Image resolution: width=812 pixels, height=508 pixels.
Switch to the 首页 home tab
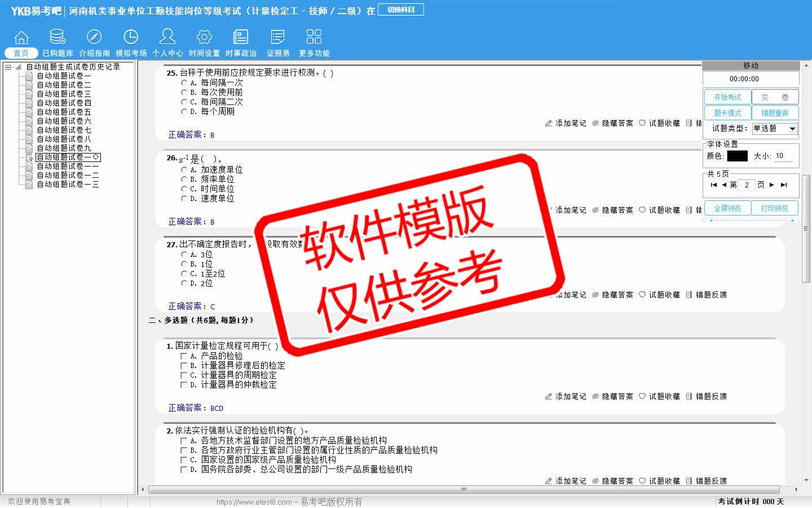tap(21, 52)
